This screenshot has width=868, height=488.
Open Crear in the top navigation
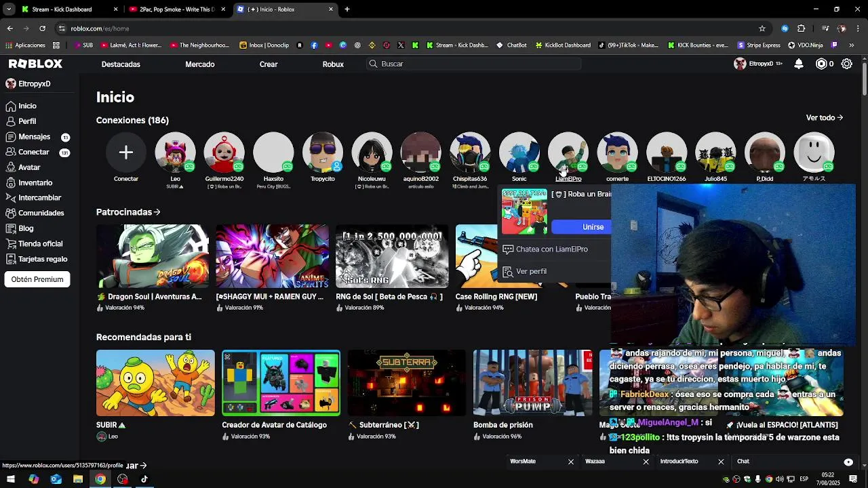click(x=269, y=64)
